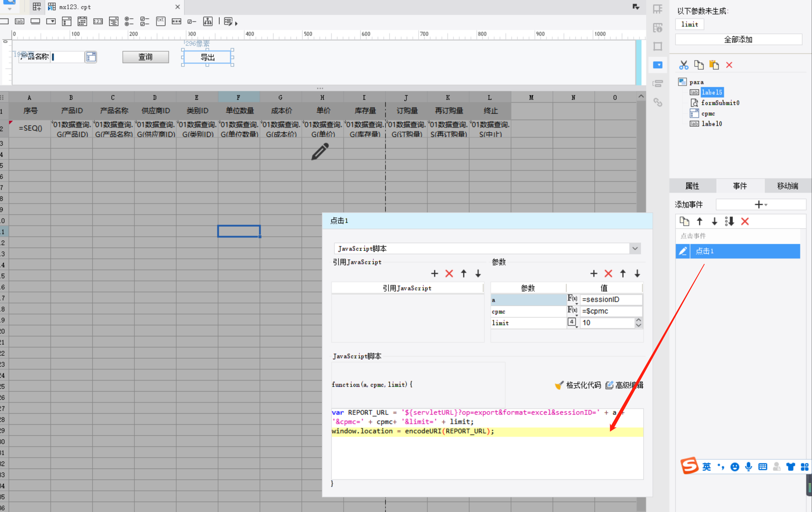Add a new referenced JavaScript entry
Image resolution: width=812 pixels, height=512 pixels.
click(435, 274)
